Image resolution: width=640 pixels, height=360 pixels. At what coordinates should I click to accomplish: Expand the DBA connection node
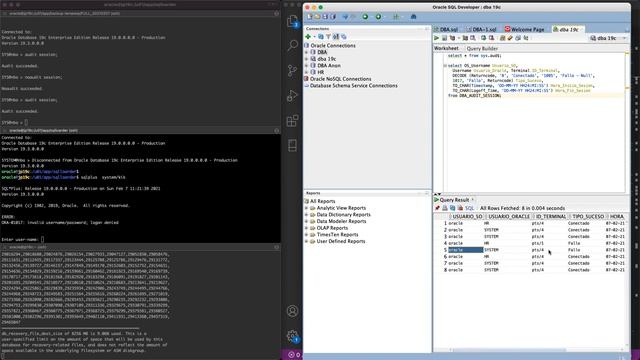(x=307, y=52)
